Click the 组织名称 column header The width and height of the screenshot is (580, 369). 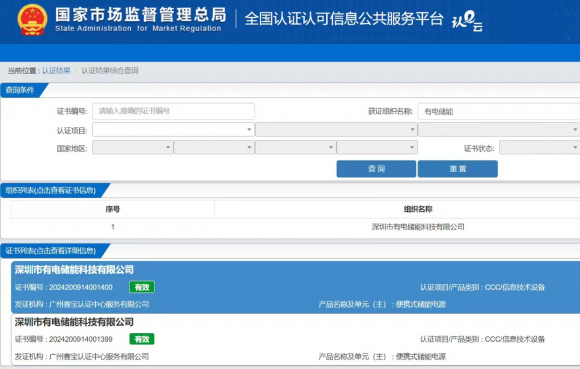(x=418, y=209)
